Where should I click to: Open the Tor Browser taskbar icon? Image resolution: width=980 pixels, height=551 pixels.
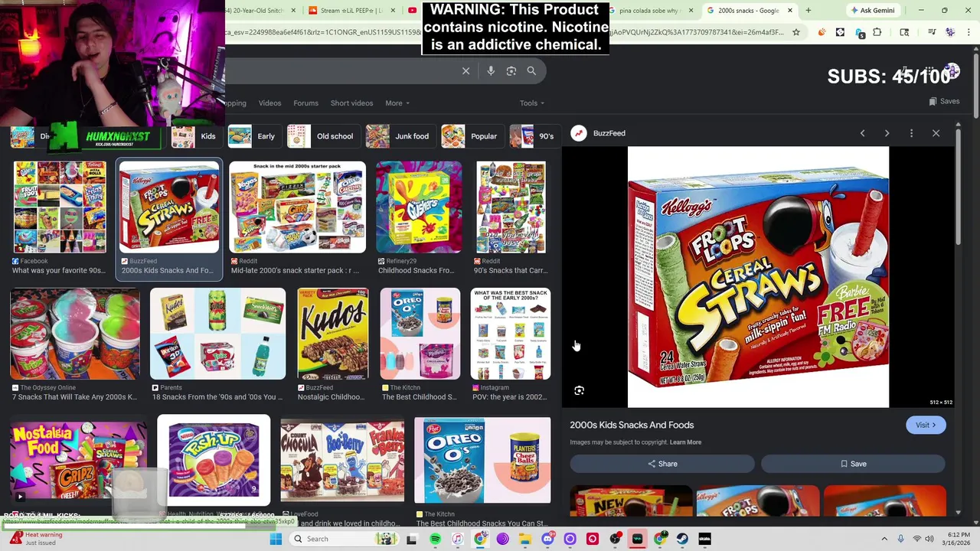coord(502,539)
